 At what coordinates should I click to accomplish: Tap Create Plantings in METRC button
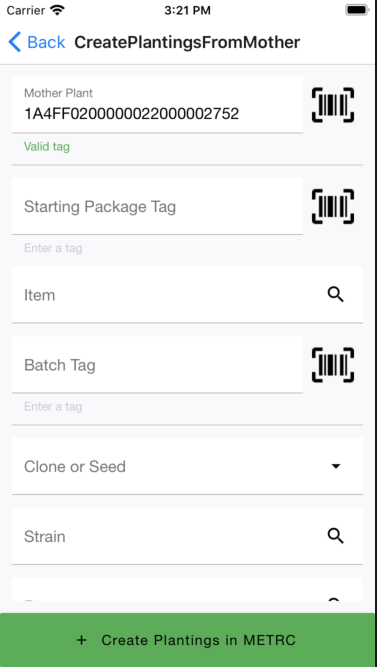point(187,640)
